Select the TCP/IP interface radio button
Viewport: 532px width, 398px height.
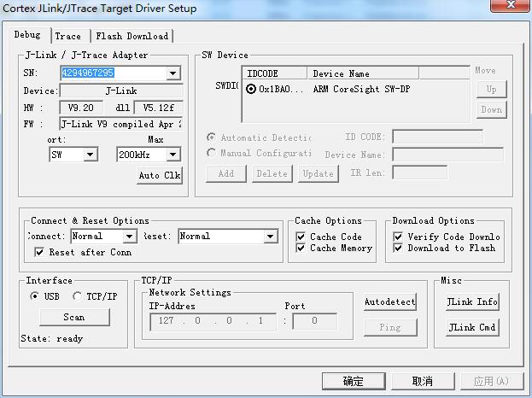click(x=77, y=296)
